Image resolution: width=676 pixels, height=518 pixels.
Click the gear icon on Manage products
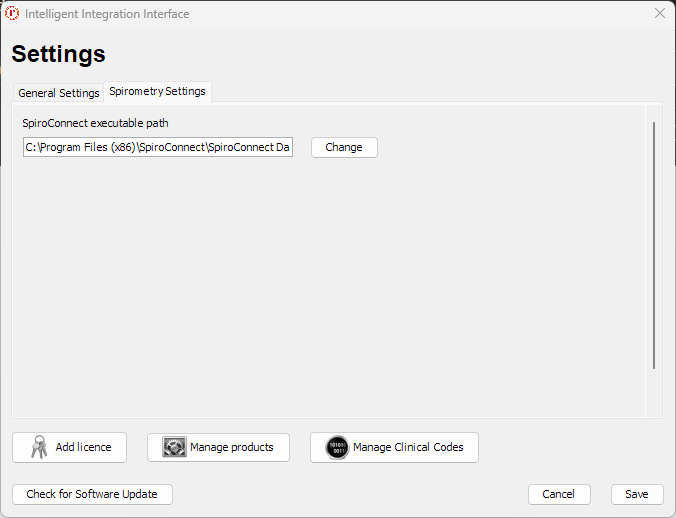tap(174, 447)
